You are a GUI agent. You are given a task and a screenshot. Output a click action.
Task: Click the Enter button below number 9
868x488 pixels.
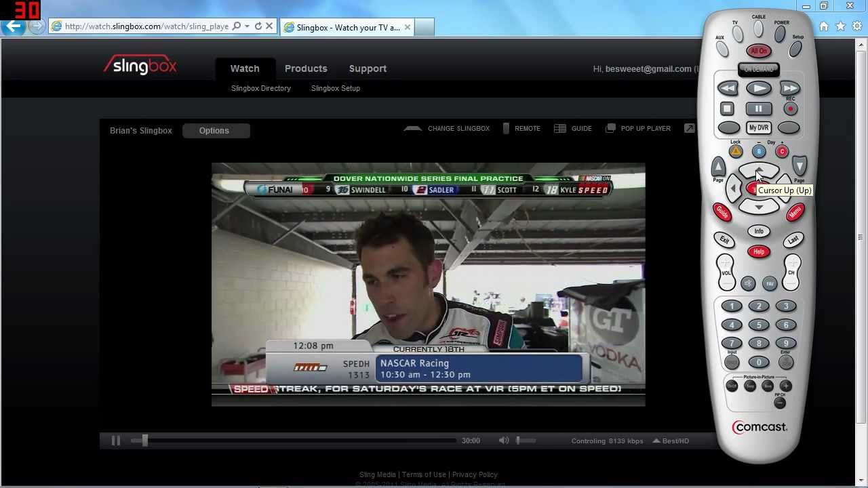(x=786, y=362)
